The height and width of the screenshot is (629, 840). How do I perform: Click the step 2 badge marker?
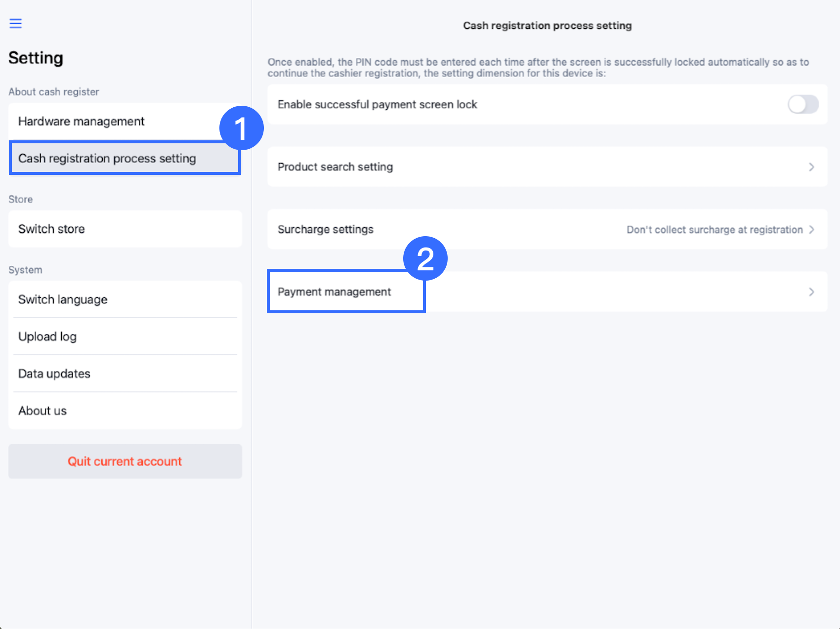(425, 258)
